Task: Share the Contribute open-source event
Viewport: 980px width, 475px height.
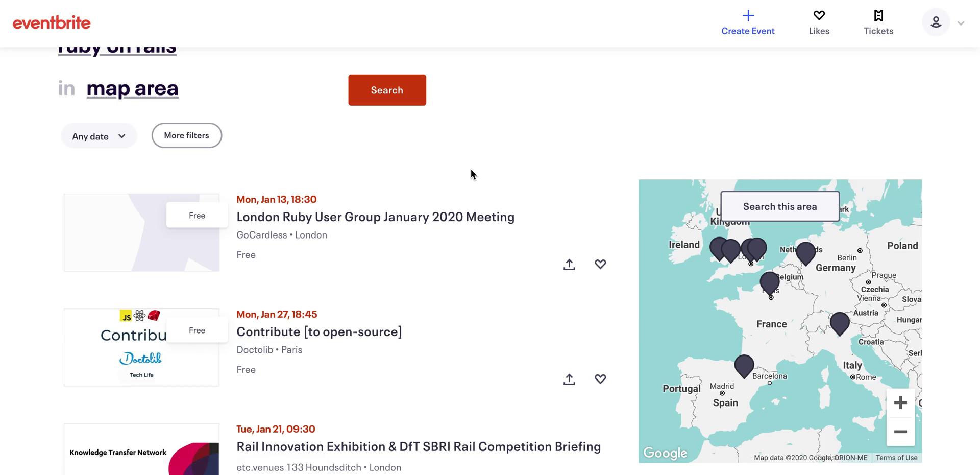Action: coord(569,379)
